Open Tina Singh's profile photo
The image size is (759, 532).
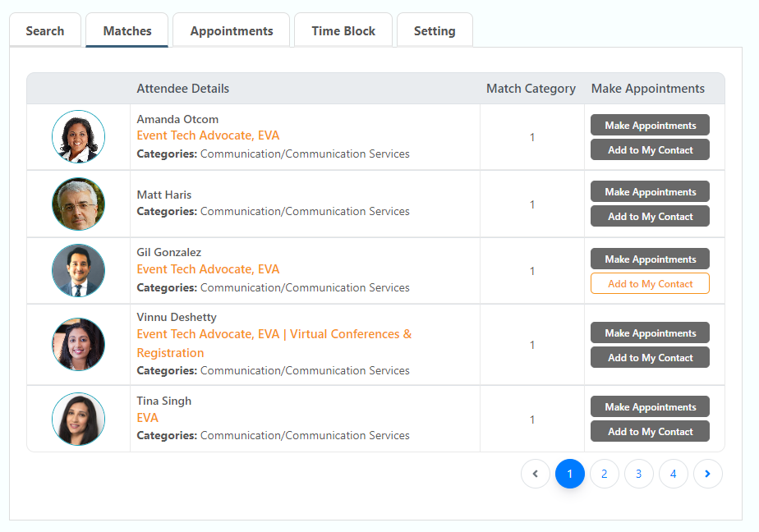pos(78,419)
